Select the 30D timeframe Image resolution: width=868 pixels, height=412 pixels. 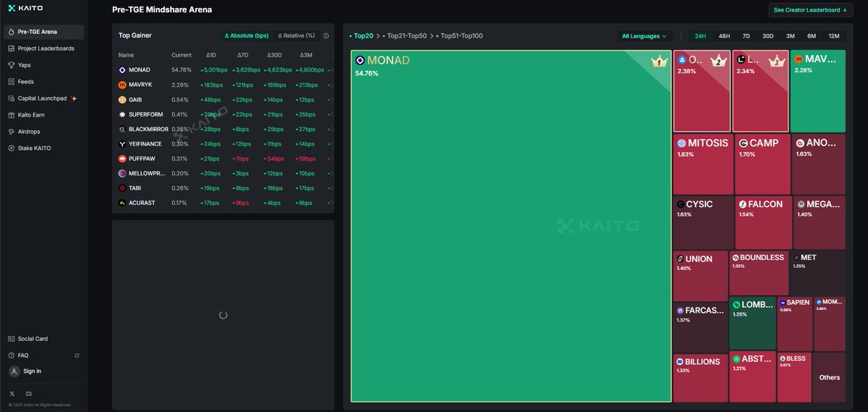pos(768,36)
